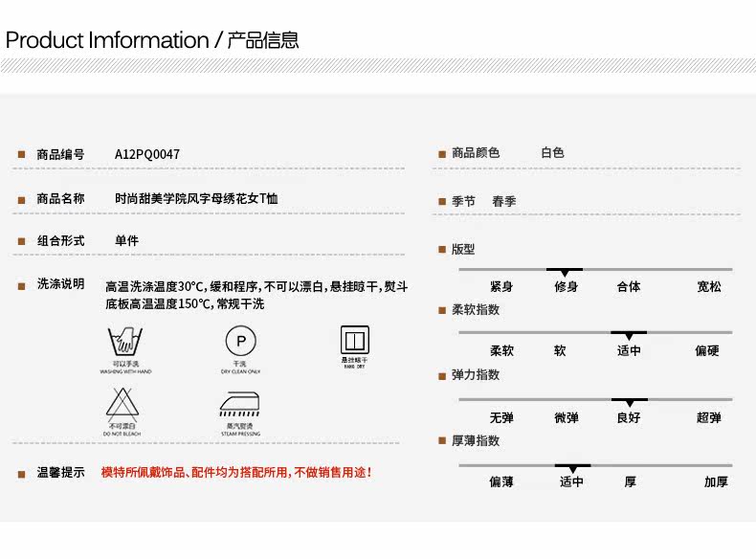The width and height of the screenshot is (756, 559).
Task: Click the 弹力指数 slider marker at 良好
Action: 630,402
